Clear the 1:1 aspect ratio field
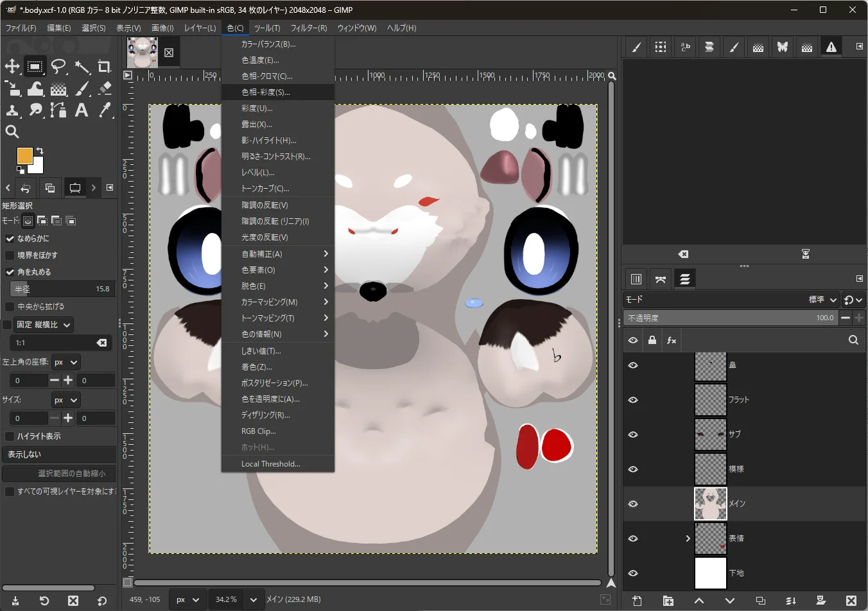Viewport: 868px width, 611px height. pyautogui.click(x=101, y=343)
